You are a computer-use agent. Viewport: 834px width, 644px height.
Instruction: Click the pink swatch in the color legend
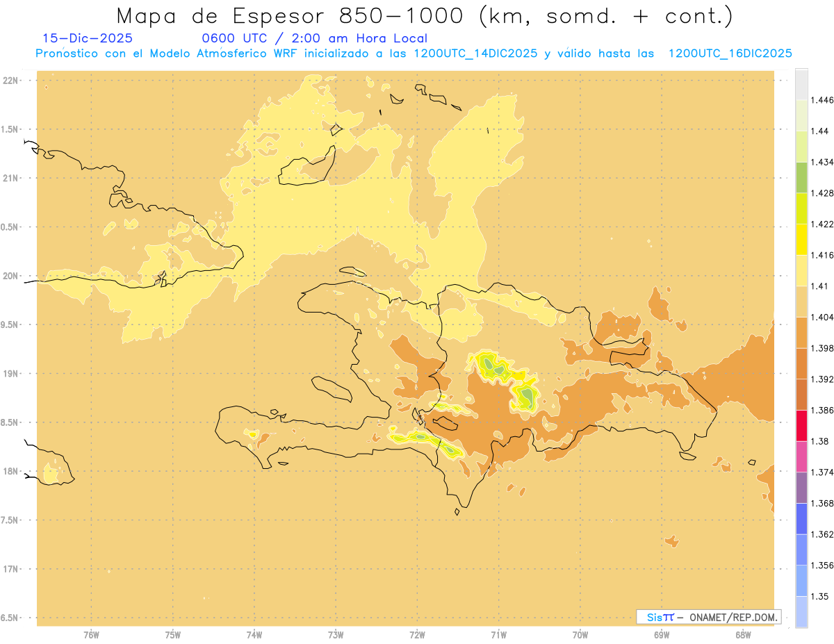point(801,456)
